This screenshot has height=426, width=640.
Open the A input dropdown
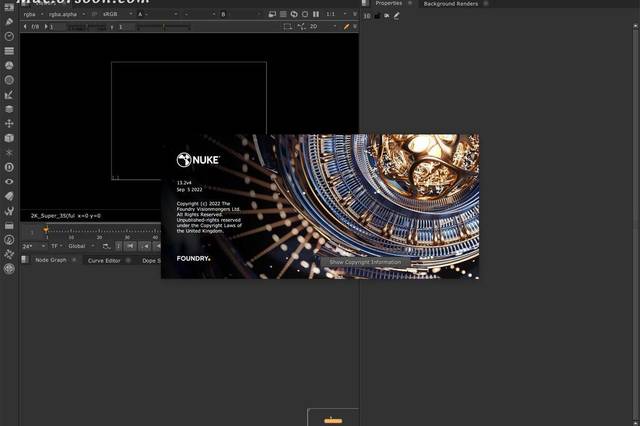pyautogui.click(x=158, y=14)
